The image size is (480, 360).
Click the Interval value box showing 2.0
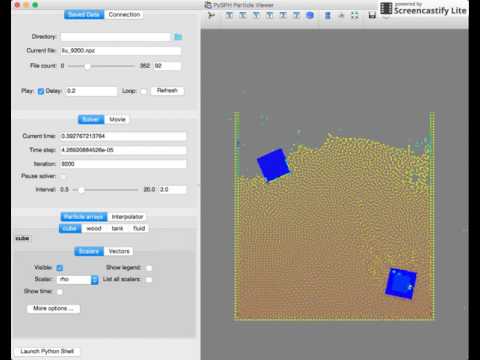coord(172,189)
